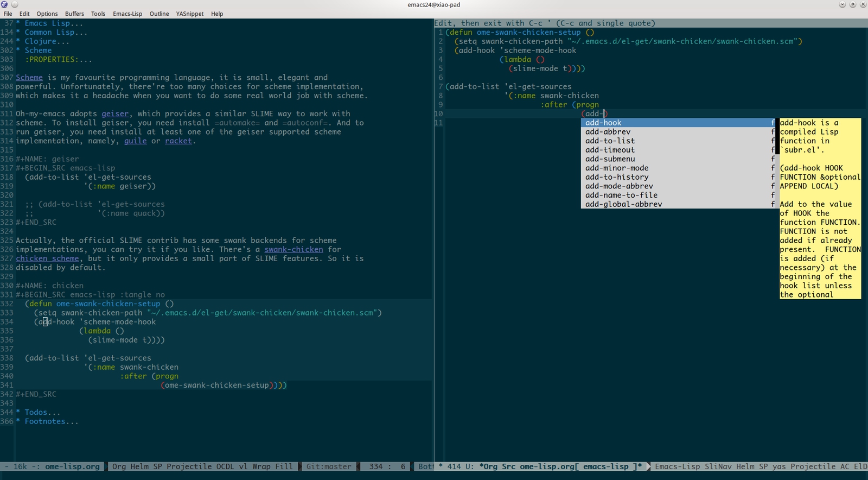Follow the guile link
868x480 pixels.
pos(135,141)
